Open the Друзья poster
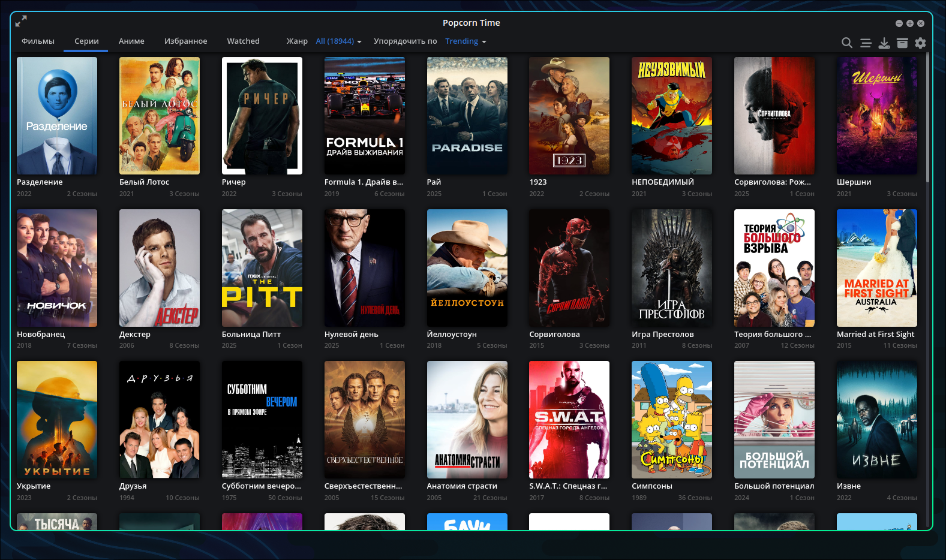The width and height of the screenshot is (946, 560). [x=160, y=420]
